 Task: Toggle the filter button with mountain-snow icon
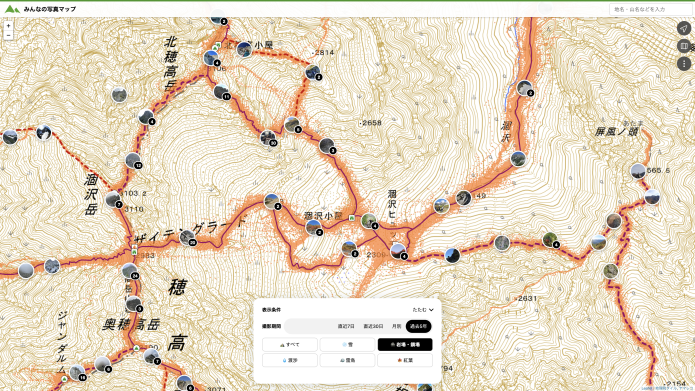coord(348,360)
